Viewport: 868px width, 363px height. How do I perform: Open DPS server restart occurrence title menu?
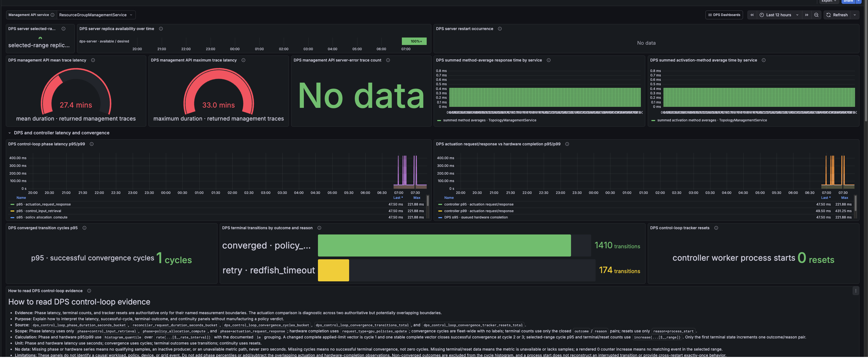464,29
